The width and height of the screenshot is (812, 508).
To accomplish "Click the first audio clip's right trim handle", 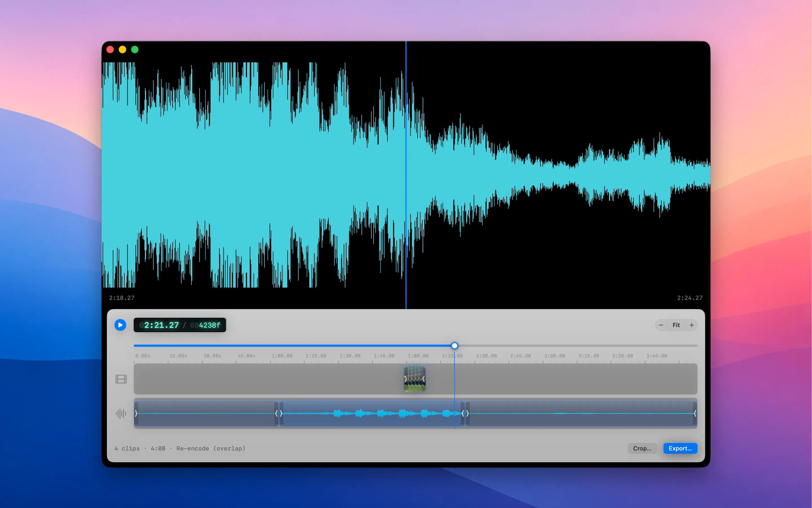I will pos(276,413).
